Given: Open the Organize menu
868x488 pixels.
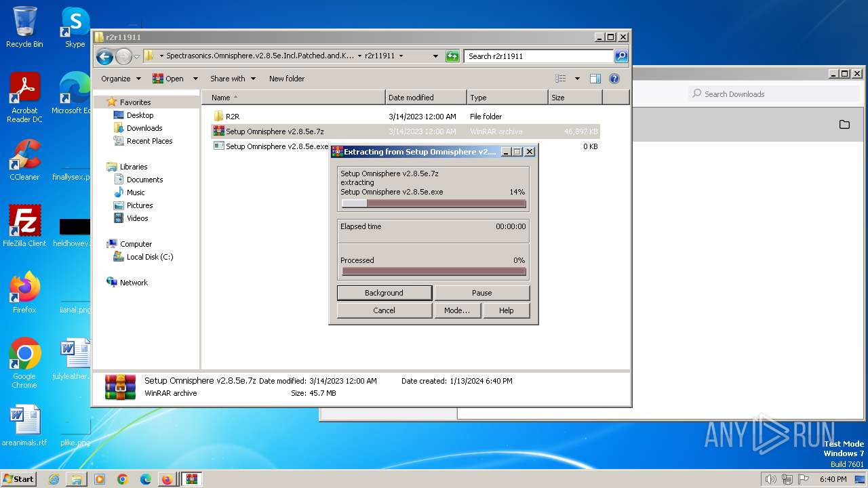Looking at the screenshot, I should pyautogui.click(x=121, y=79).
